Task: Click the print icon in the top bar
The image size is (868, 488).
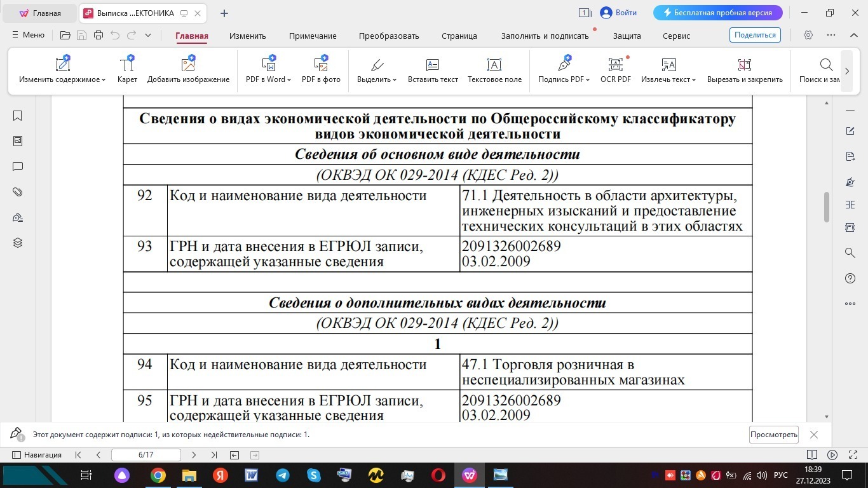Action: point(98,36)
